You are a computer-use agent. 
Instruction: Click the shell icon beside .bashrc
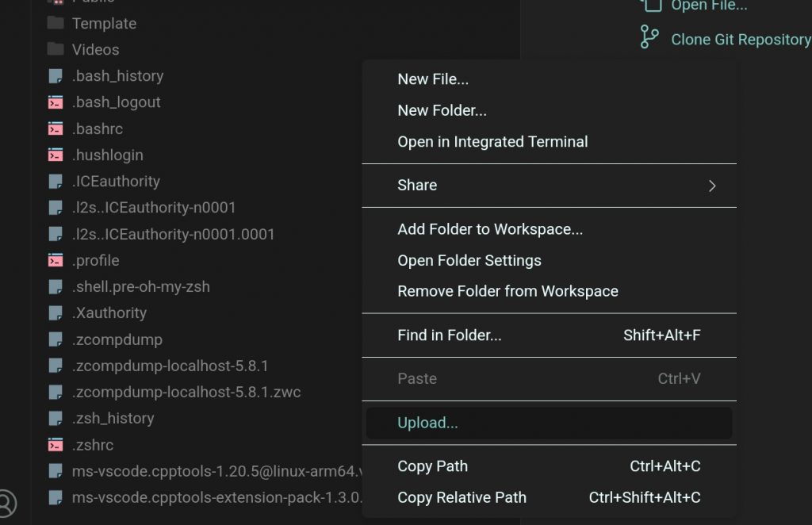[x=56, y=128]
